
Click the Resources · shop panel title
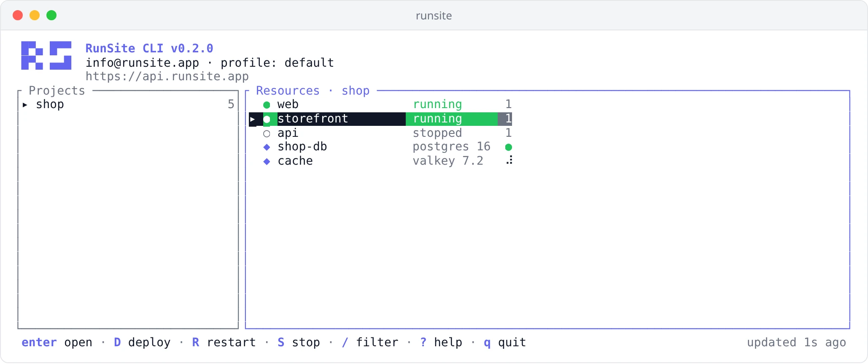click(x=313, y=91)
